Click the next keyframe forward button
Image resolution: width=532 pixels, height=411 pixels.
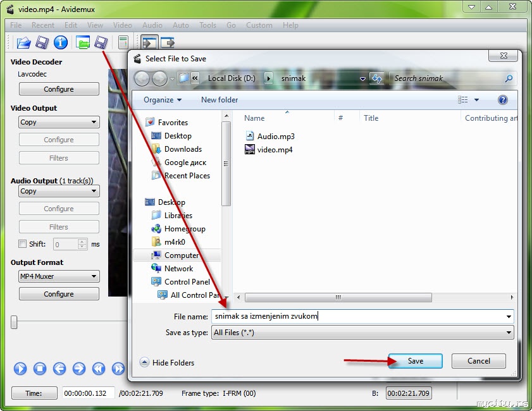point(118,368)
